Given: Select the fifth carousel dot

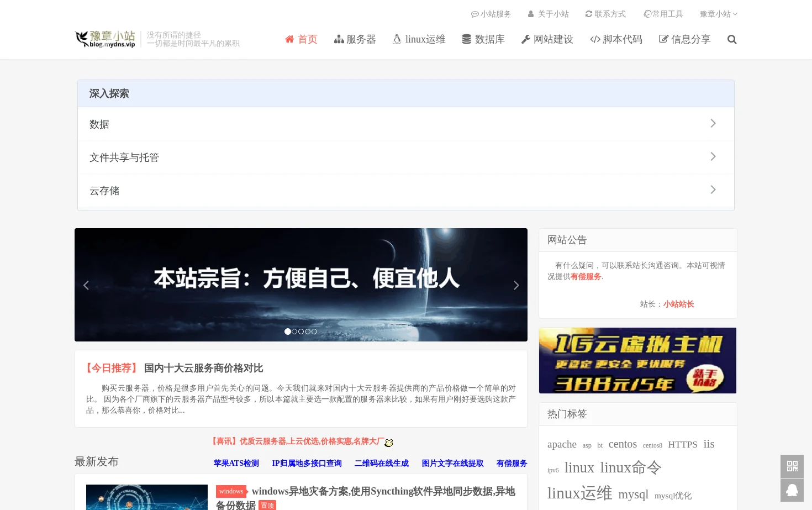Looking at the screenshot, I should [x=314, y=332].
